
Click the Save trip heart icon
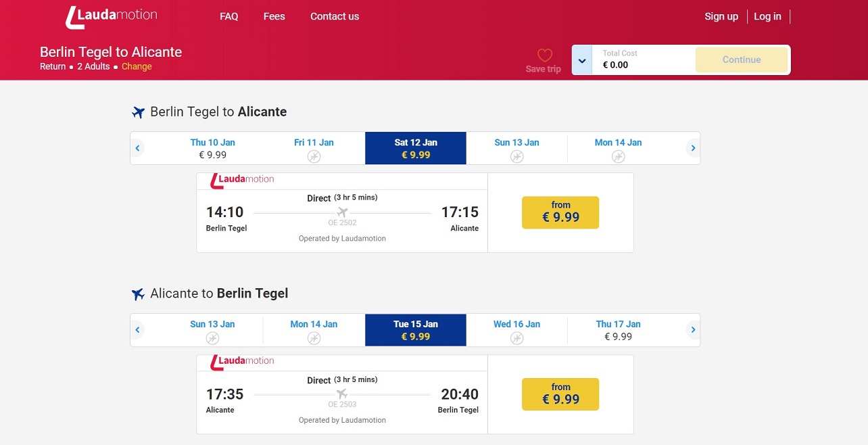click(x=545, y=55)
